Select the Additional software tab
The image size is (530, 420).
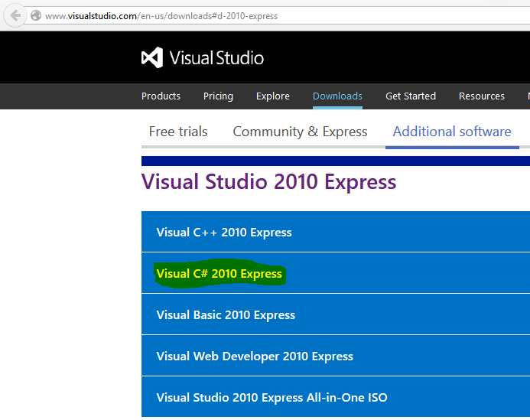coord(452,132)
